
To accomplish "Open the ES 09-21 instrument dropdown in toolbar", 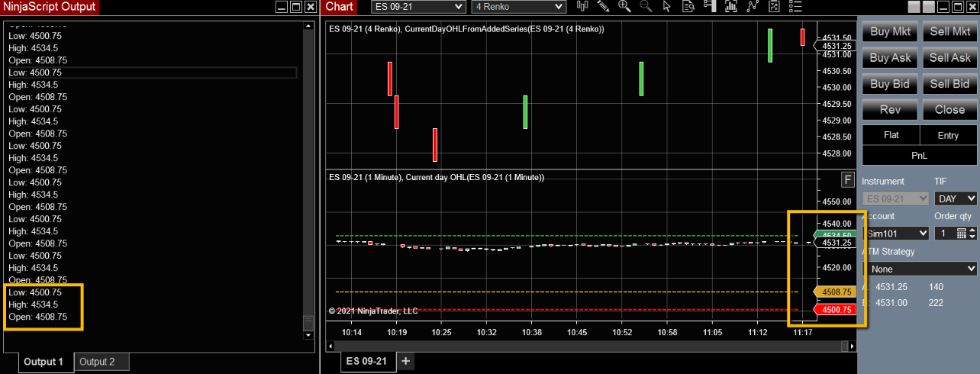I will pos(418,7).
